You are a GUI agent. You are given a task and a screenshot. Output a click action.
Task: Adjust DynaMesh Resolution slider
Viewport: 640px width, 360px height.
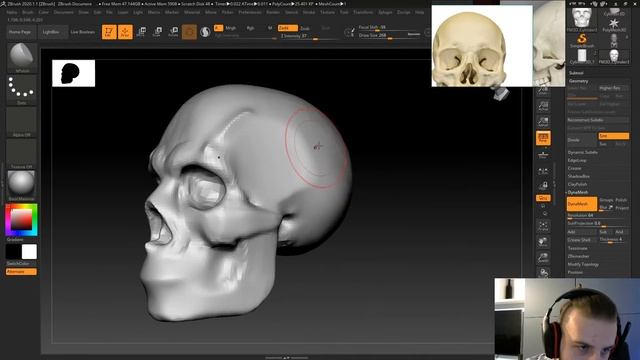(x=598, y=216)
